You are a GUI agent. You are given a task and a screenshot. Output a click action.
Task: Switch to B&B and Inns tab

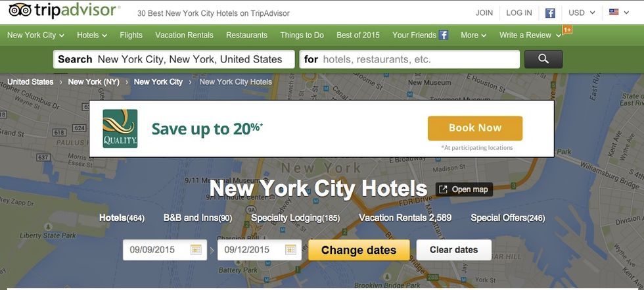[x=198, y=218]
